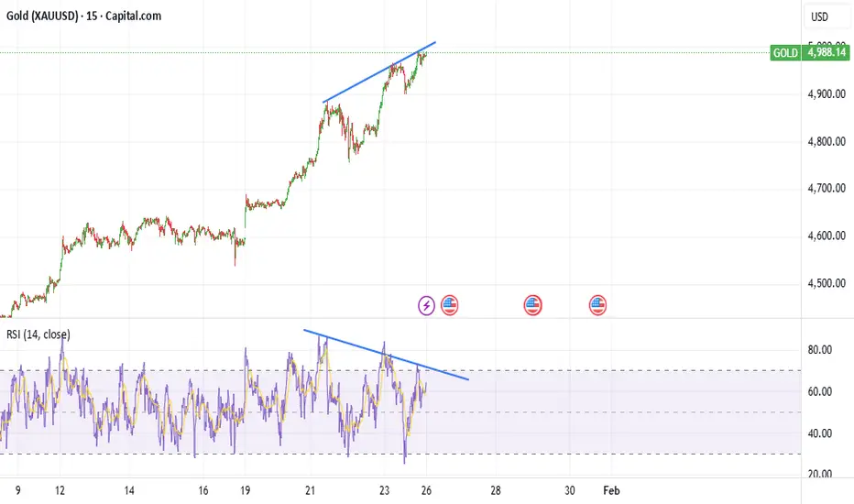This screenshot has width=854, height=504.
Task: Click the 80.00 RSI scale label
Action: point(820,349)
